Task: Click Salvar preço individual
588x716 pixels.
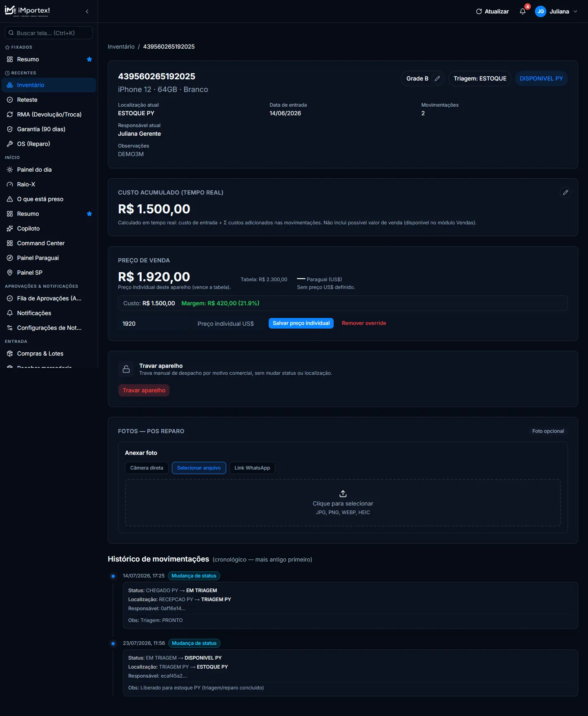Action: 301,323
